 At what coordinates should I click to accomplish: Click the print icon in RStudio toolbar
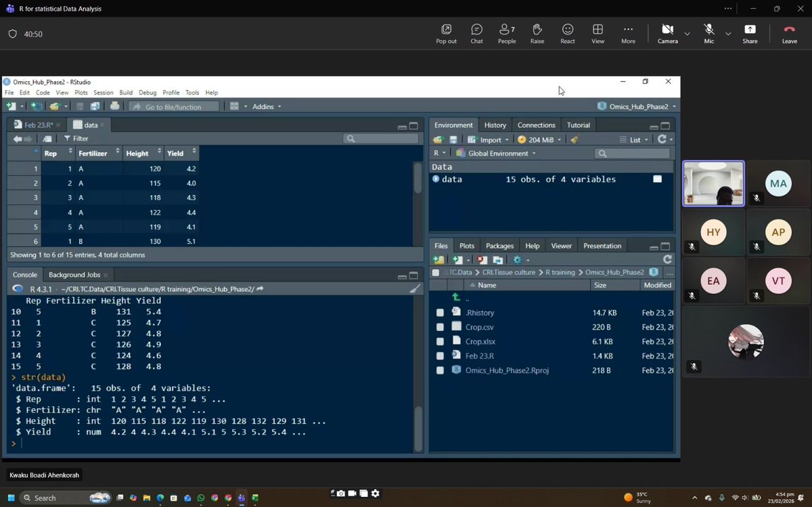point(115,106)
